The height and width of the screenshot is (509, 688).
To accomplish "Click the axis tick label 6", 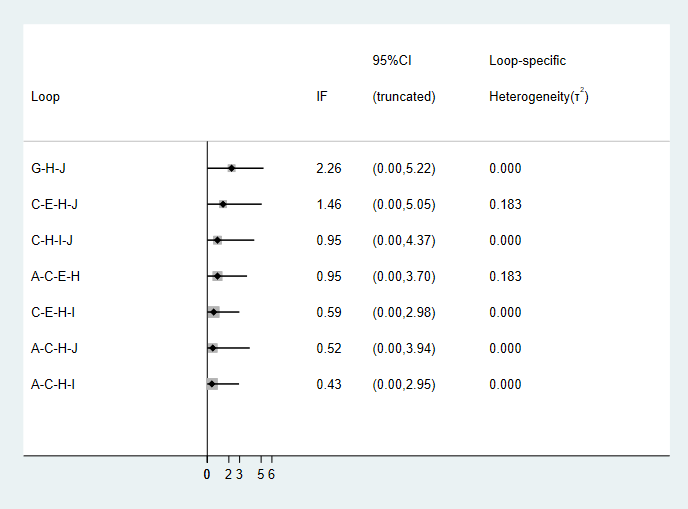I will [271, 474].
